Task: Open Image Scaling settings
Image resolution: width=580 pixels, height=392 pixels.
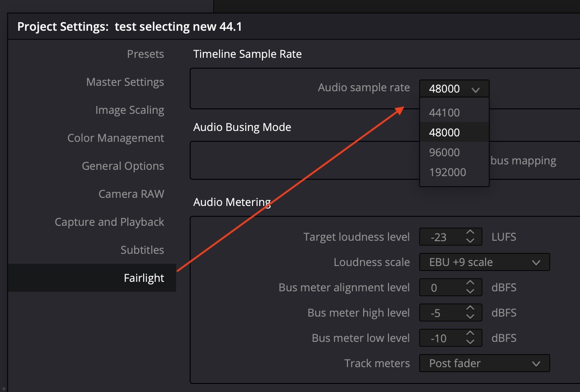Action: (x=130, y=110)
